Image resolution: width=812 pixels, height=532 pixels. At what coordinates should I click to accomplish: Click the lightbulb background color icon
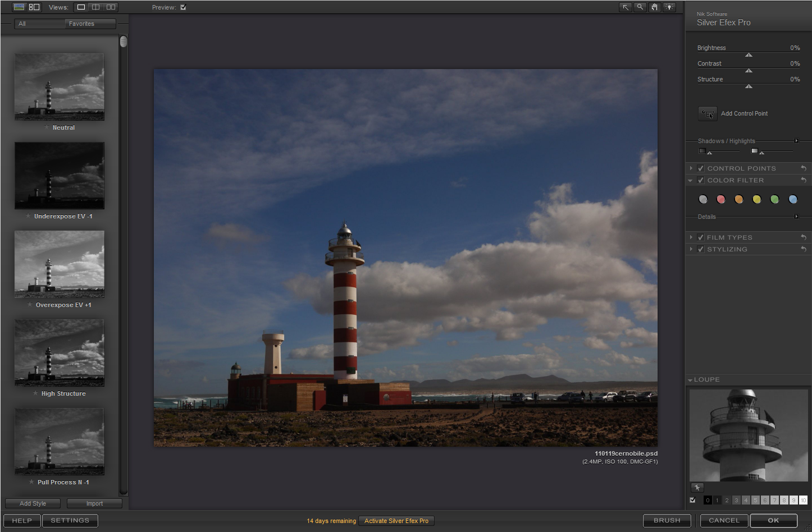pyautogui.click(x=669, y=7)
